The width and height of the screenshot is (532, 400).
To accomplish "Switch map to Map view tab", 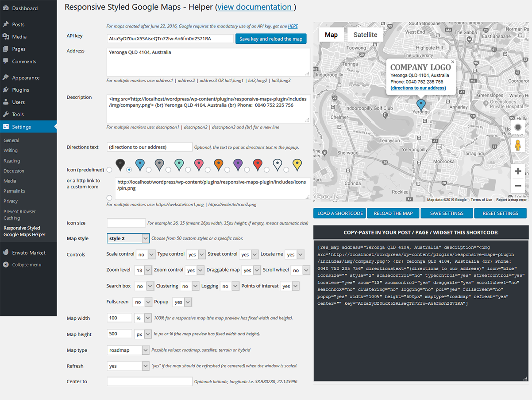I will [331, 35].
